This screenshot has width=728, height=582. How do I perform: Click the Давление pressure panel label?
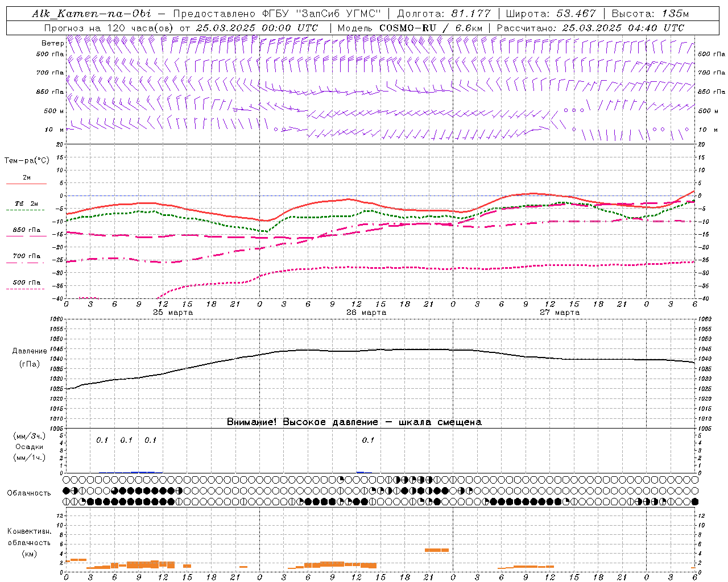28,351
